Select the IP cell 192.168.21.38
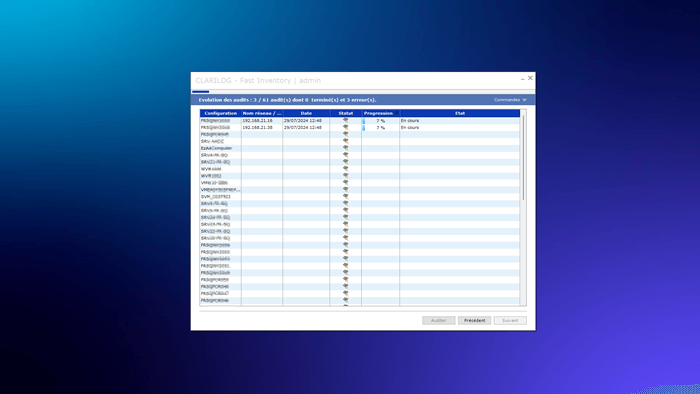 (262, 128)
